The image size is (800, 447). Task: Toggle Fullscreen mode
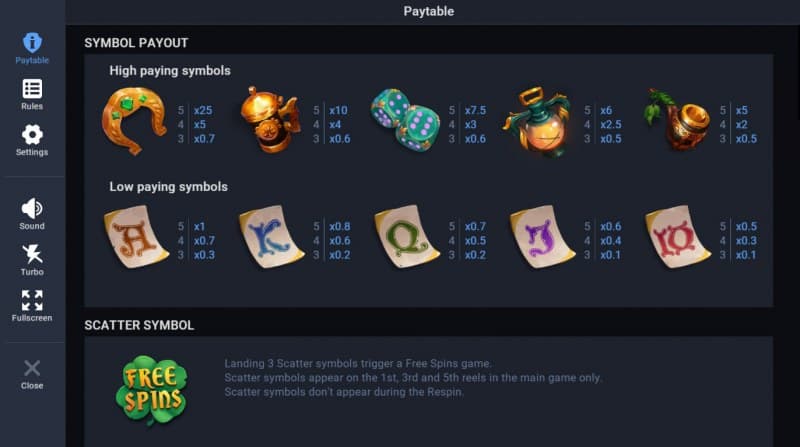coord(32,305)
